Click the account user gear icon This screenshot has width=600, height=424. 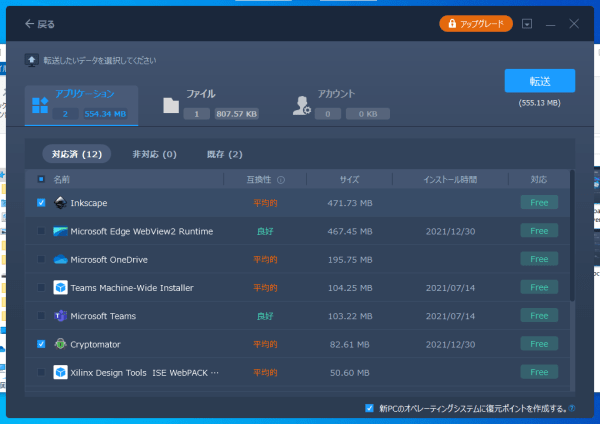tap(302, 106)
